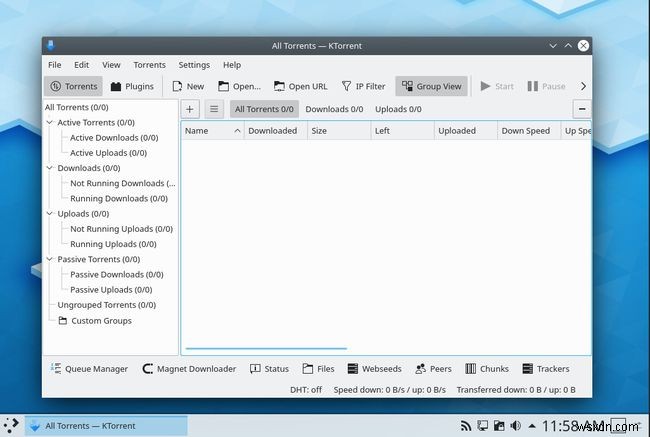
Task: Click the Transferred down/up status text
Action: click(516, 390)
